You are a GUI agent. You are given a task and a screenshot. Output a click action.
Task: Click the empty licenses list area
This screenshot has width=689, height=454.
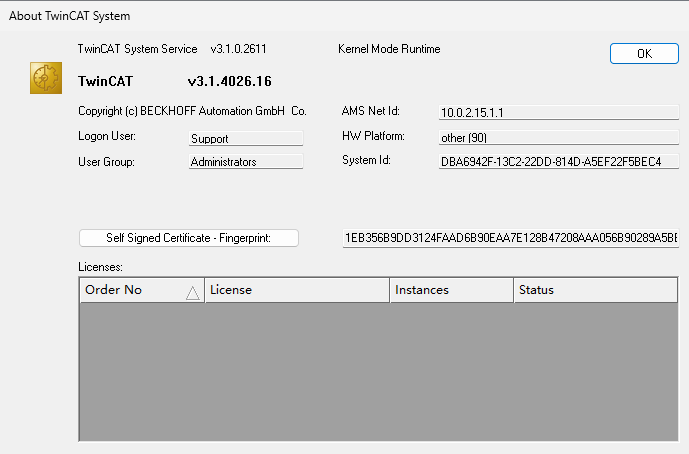click(378, 370)
